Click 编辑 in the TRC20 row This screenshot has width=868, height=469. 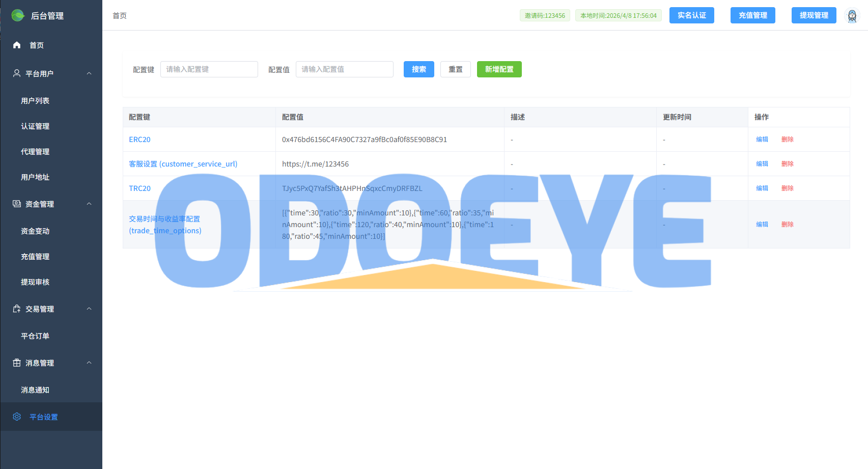tap(762, 188)
